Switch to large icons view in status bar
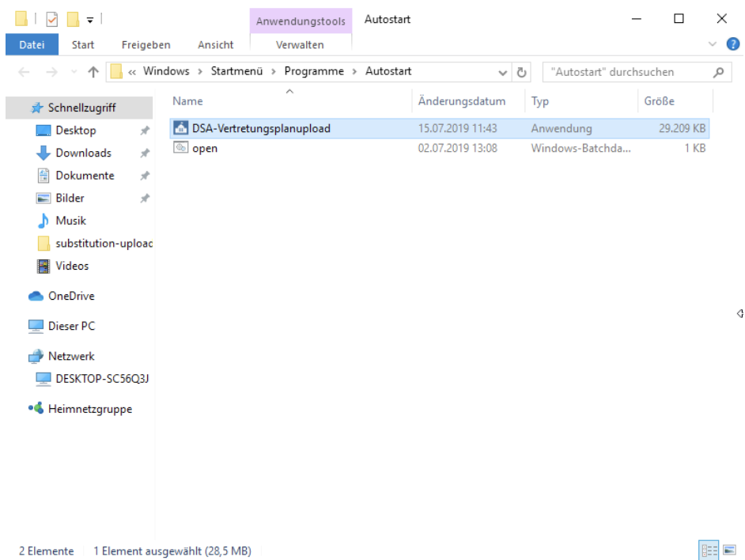Viewport: 745px width, 560px height. tap(729, 551)
